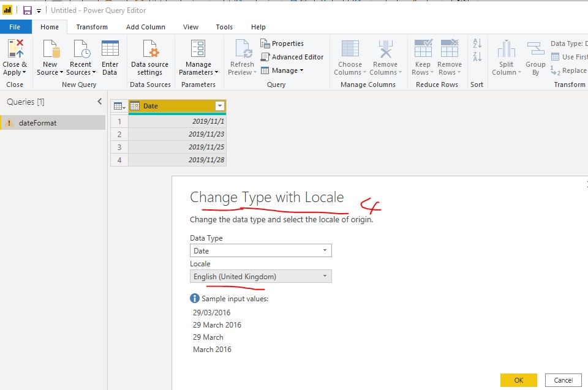The height and width of the screenshot is (390, 588).
Task: Click the Enter Data table icon
Action: click(x=110, y=48)
